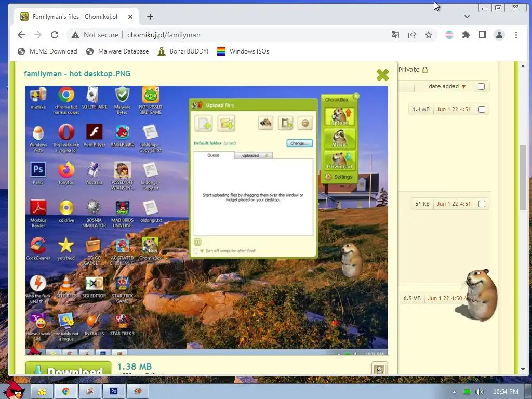532x399 pixels.
Task: Switch to Photoshop on the taskbar
Action: [114, 392]
